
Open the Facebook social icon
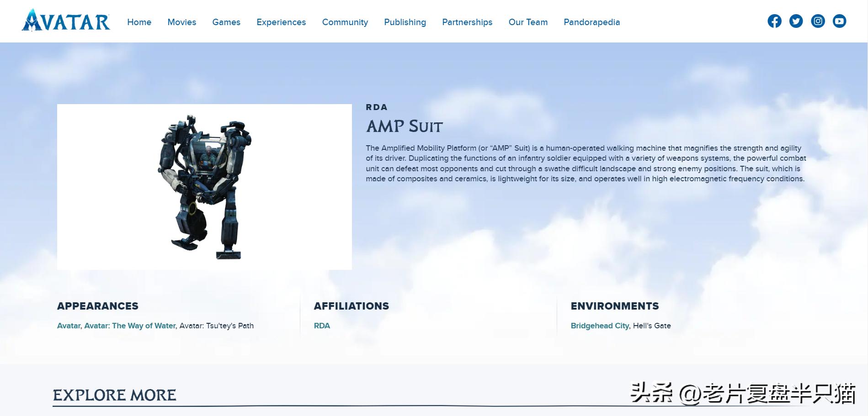pos(774,21)
